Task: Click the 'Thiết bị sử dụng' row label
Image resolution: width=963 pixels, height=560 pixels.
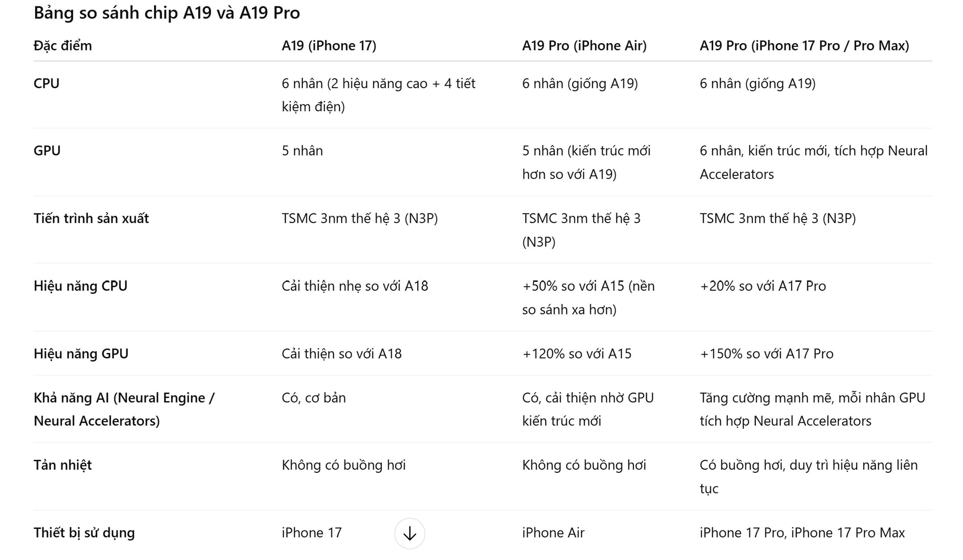Action: pos(84,532)
